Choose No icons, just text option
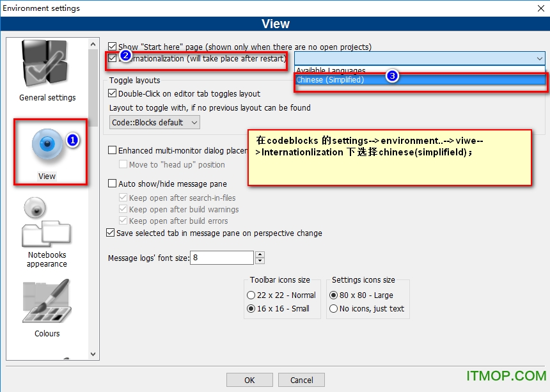 [333, 309]
